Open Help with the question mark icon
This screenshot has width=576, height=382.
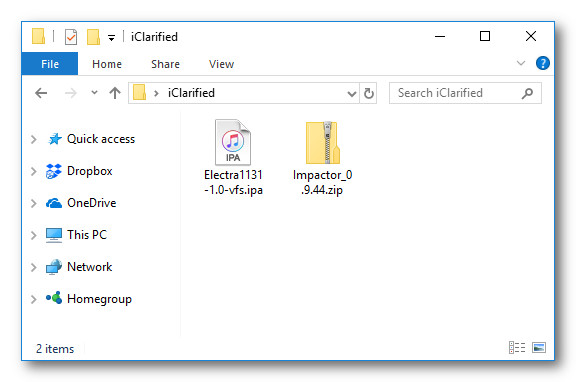(543, 63)
